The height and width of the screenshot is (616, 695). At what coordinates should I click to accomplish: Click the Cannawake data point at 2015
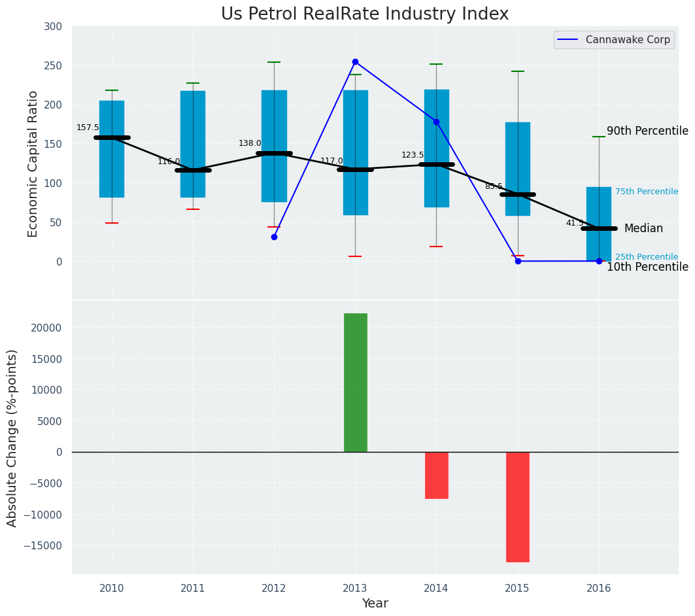click(518, 261)
